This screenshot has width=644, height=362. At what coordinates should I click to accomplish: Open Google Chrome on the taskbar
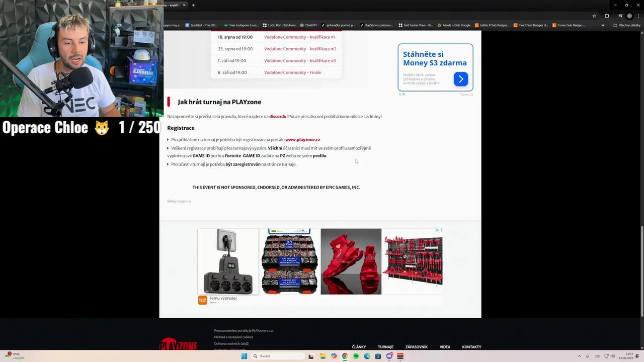click(345, 356)
